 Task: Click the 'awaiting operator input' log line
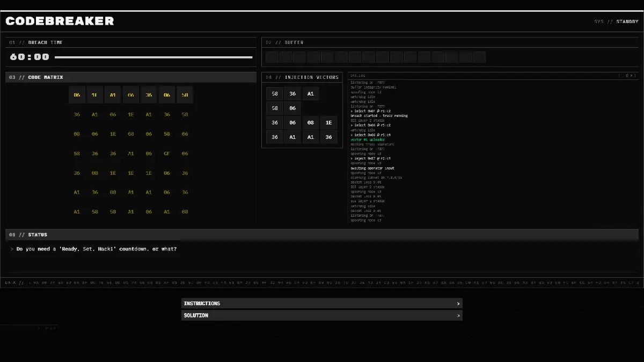pos(372,168)
